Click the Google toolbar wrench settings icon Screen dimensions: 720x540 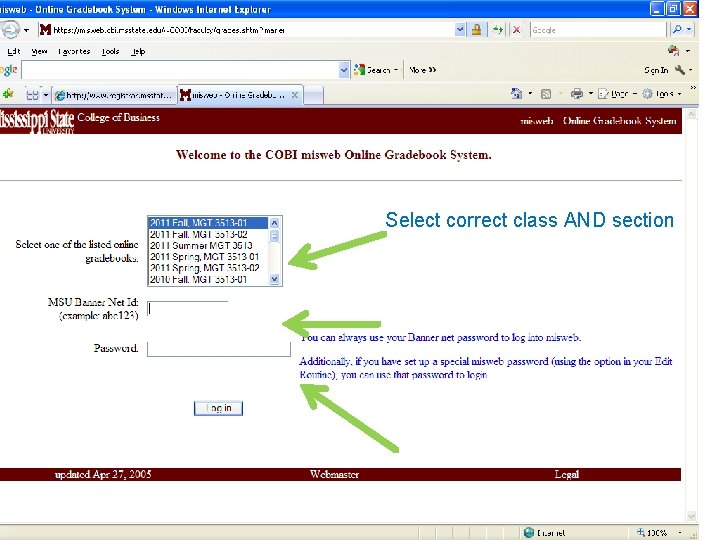coord(680,70)
